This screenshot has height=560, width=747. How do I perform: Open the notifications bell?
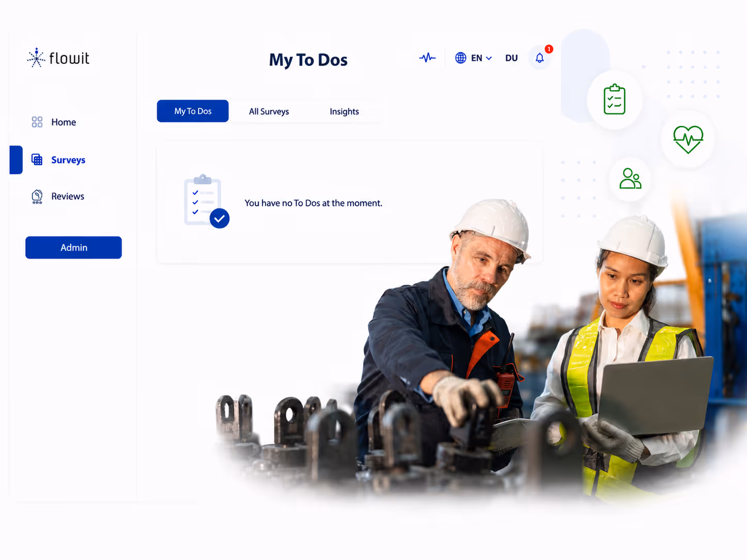540,58
